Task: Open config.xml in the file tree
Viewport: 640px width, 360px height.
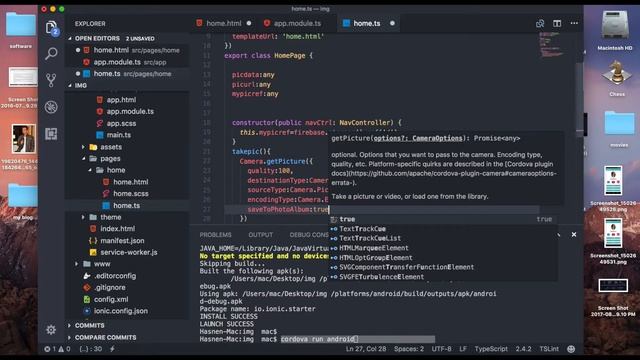Action: click(x=111, y=299)
